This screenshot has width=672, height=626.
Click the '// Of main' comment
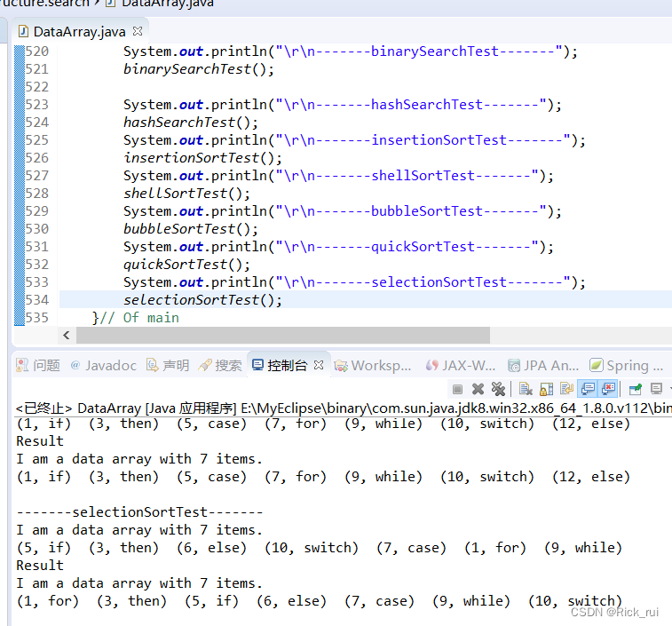pyautogui.click(x=139, y=318)
